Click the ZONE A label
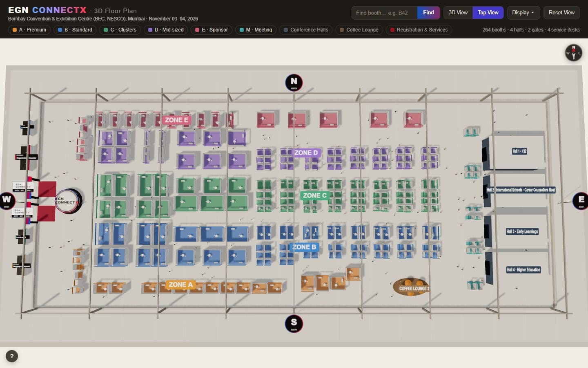The image size is (588, 368). pyautogui.click(x=180, y=285)
